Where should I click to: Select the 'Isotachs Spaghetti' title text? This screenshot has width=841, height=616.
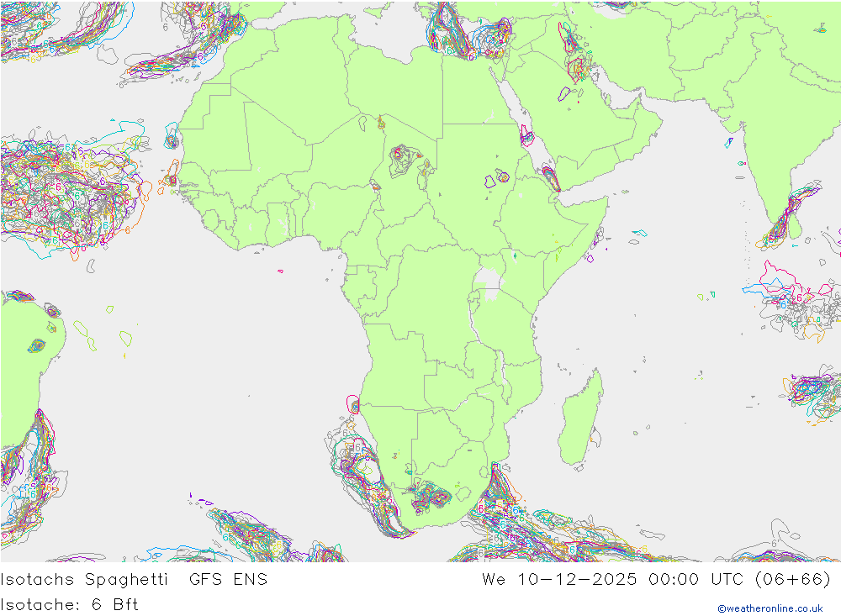click(x=84, y=580)
